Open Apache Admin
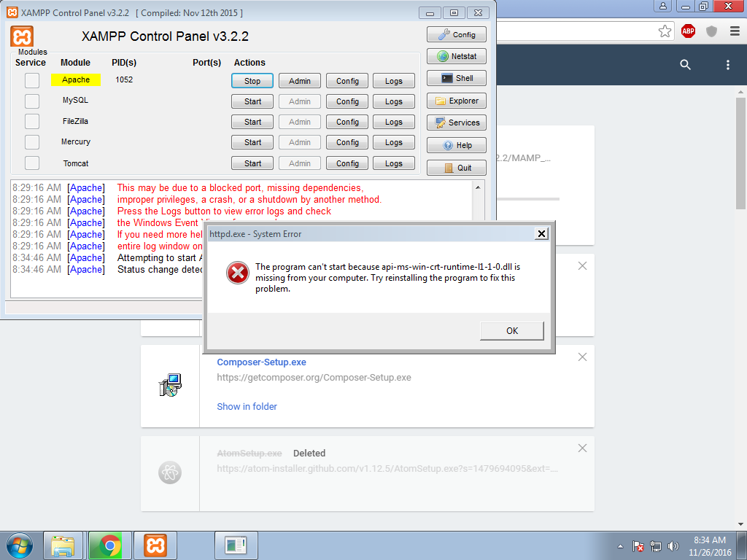This screenshot has width=747, height=560. tap(300, 81)
